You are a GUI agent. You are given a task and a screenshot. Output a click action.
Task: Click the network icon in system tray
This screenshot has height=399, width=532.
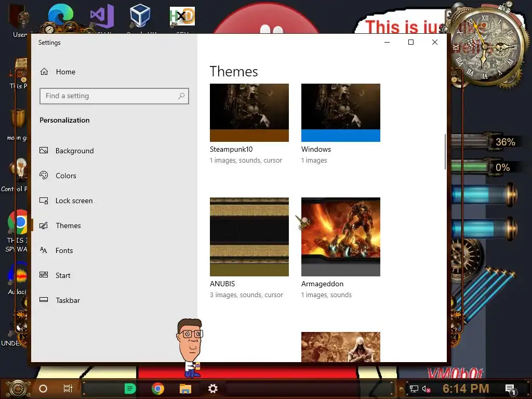pyautogui.click(x=414, y=389)
